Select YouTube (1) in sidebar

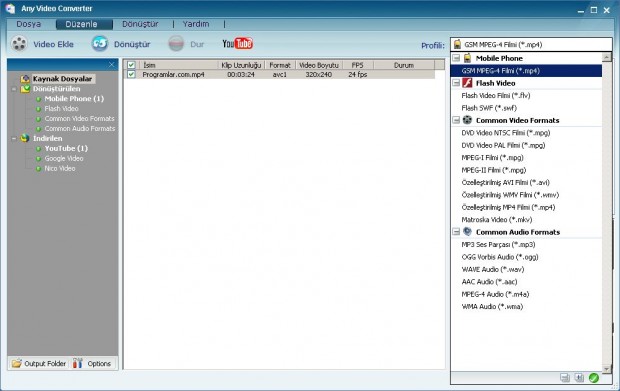66,148
